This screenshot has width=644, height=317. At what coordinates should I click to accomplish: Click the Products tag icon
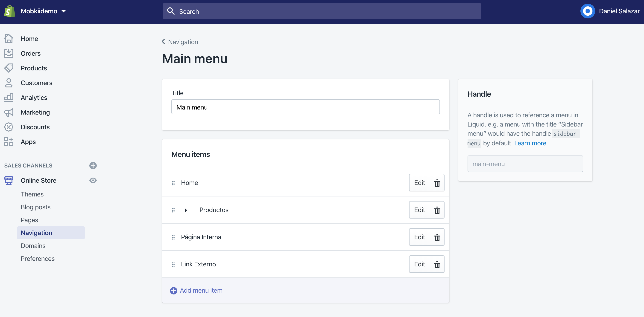(x=9, y=68)
